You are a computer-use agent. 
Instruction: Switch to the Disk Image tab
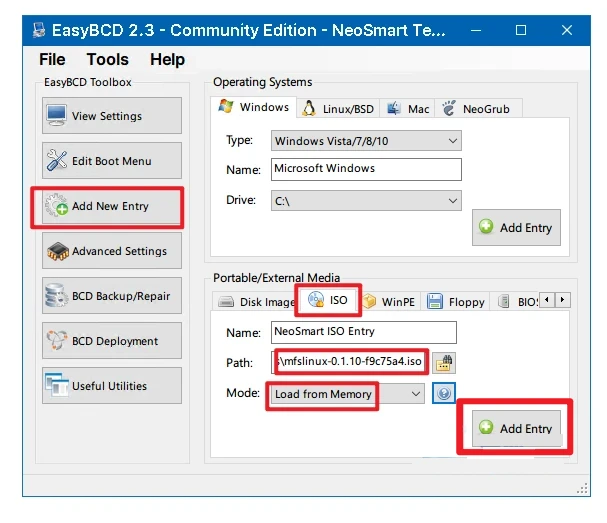pos(255,302)
